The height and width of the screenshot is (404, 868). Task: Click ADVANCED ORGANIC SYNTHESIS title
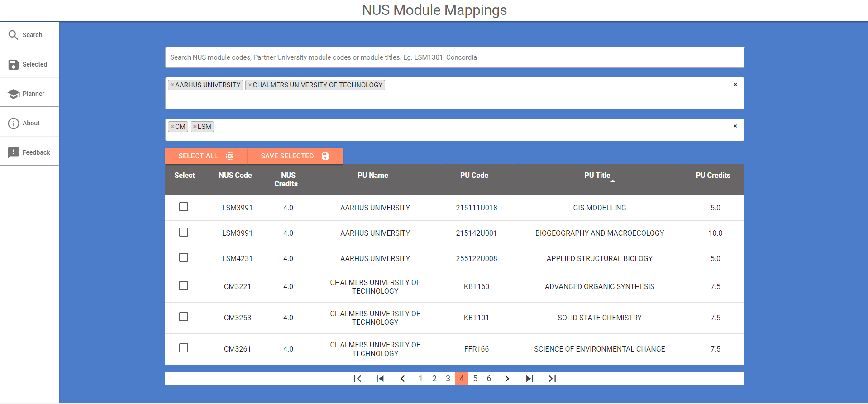600,287
